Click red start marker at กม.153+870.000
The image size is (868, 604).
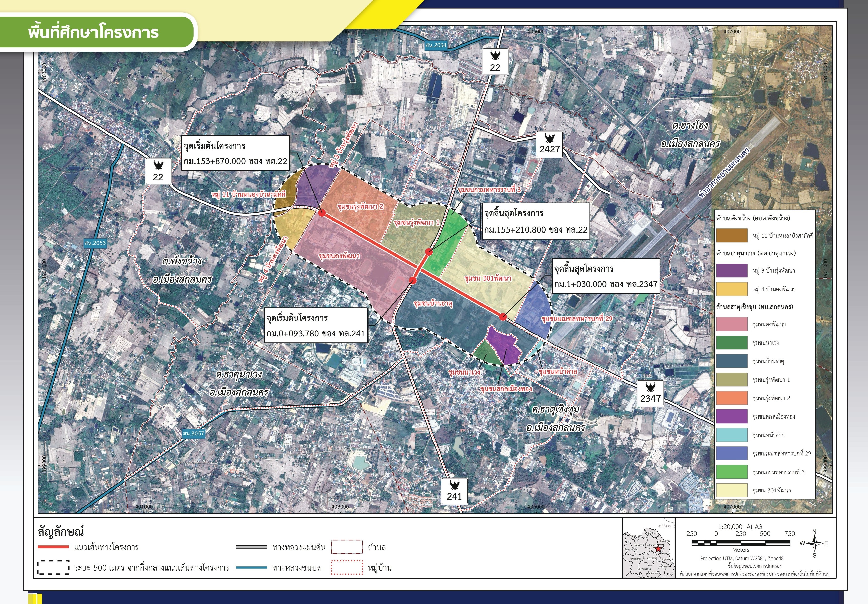[322, 213]
